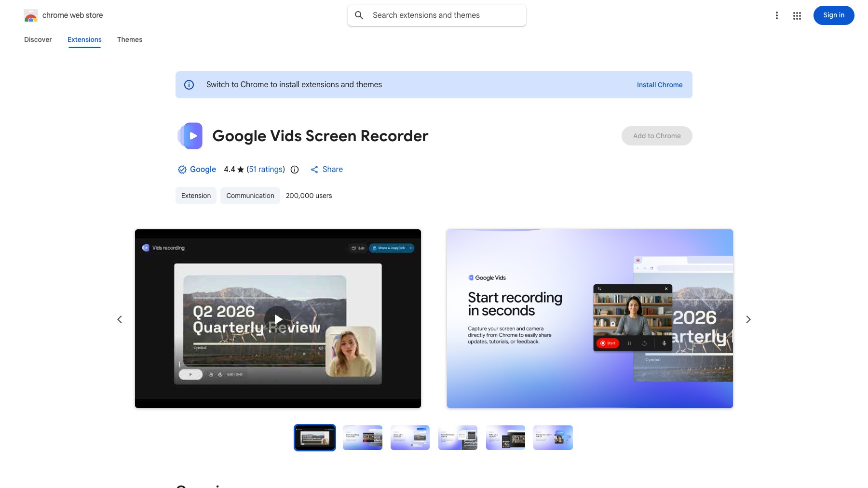Select the second carousel thumbnail
The image size is (868, 488).
363,437
